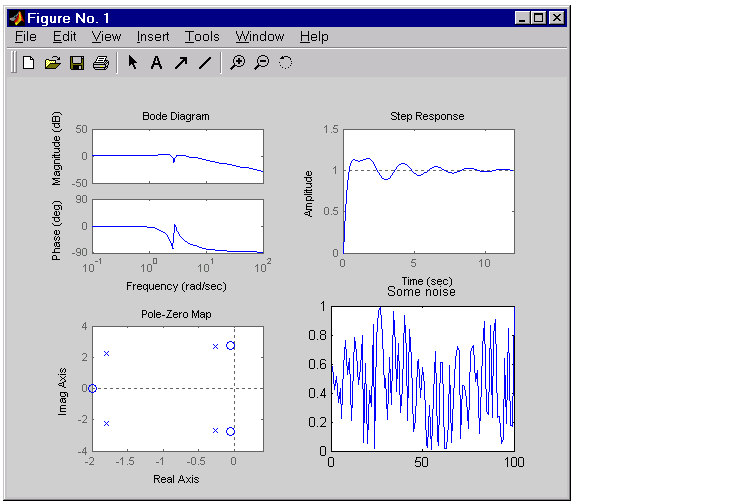Save figure using the floppy disk icon
This screenshot has width=750, height=504.
(x=76, y=63)
